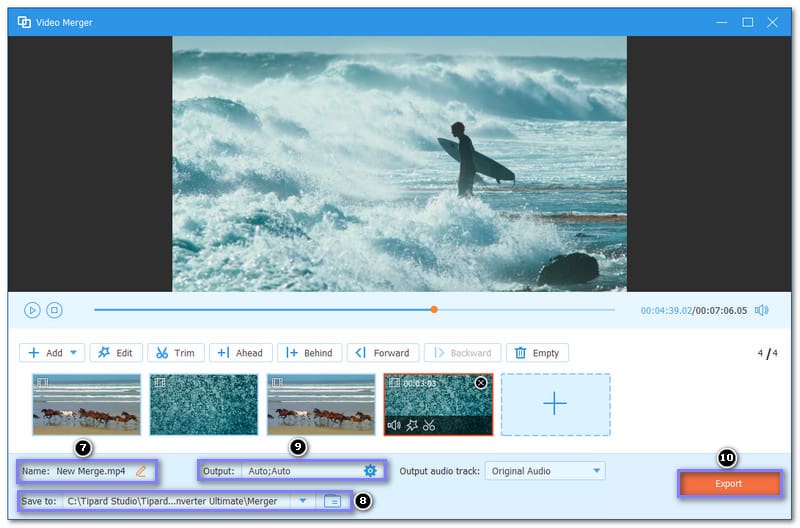Stop video playback
Screen dimensions: 800x528
coord(54,310)
